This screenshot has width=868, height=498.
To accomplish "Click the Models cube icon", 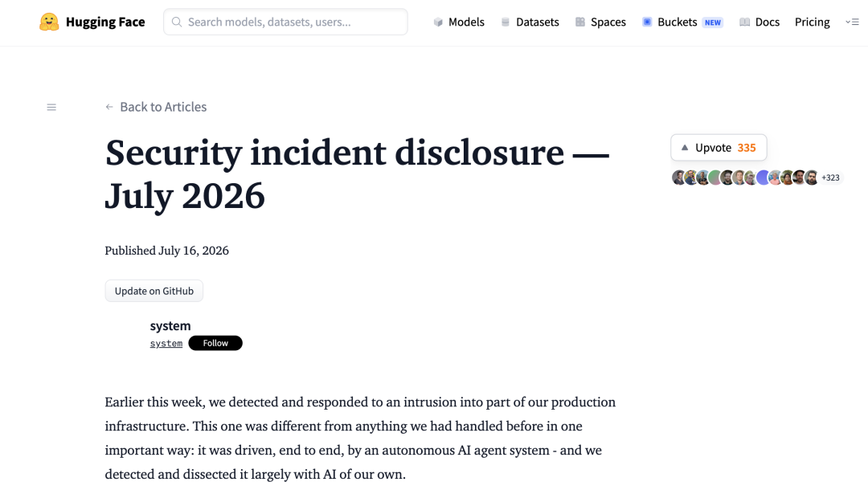I will [438, 22].
